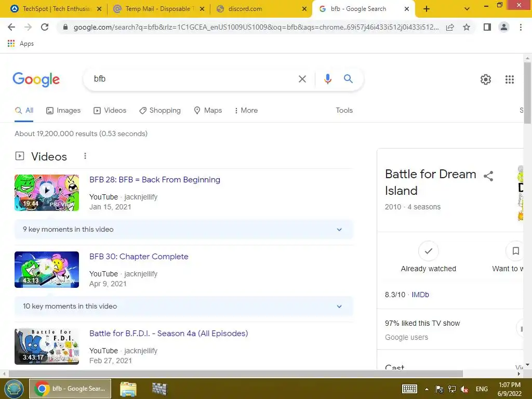This screenshot has height=399, width=532.
Task: Open the Google apps grid
Action: (x=510, y=79)
